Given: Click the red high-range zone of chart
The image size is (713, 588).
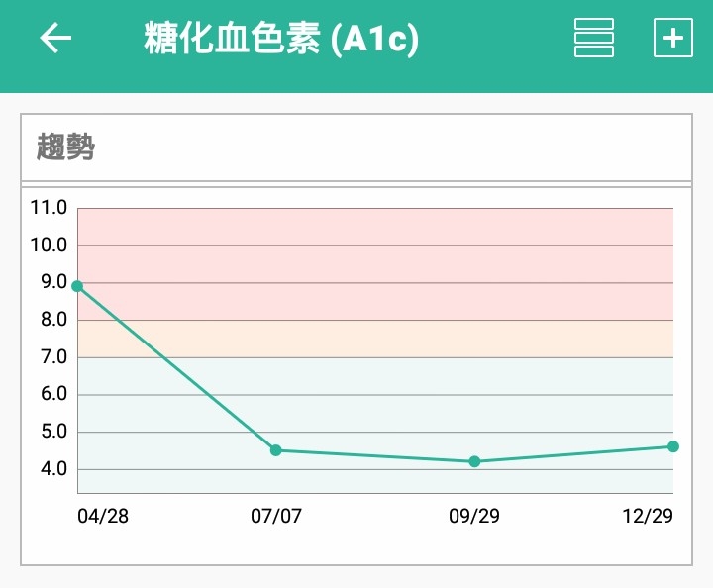Looking at the screenshot, I should 375,264.
